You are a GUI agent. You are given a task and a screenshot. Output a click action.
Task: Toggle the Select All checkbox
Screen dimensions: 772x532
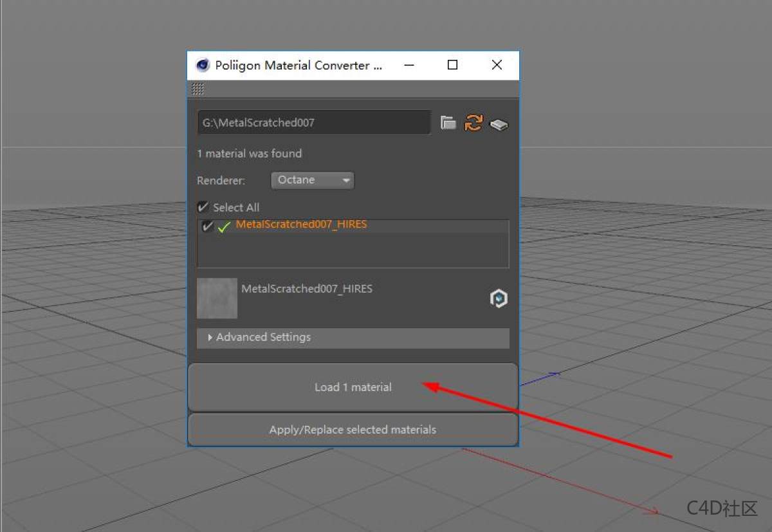tap(203, 206)
